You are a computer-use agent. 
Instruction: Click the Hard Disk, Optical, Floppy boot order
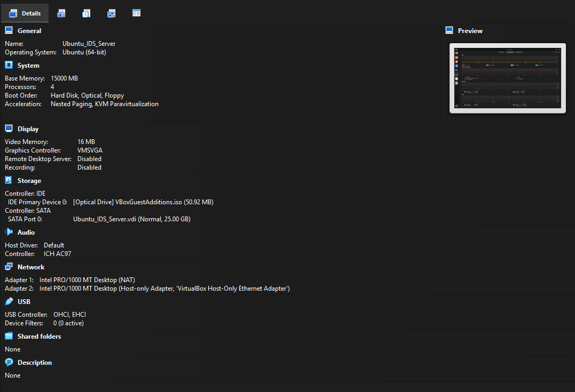[x=87, y=95]
